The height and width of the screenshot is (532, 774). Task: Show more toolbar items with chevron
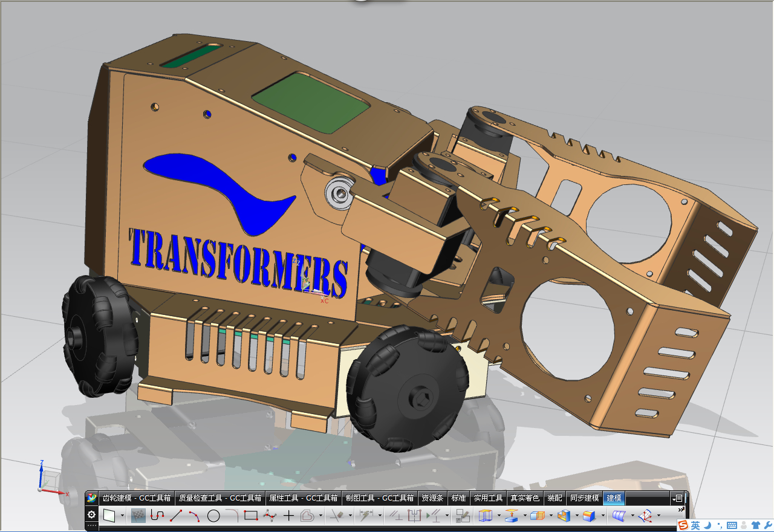pyautogui.click(x=681, y=509)
